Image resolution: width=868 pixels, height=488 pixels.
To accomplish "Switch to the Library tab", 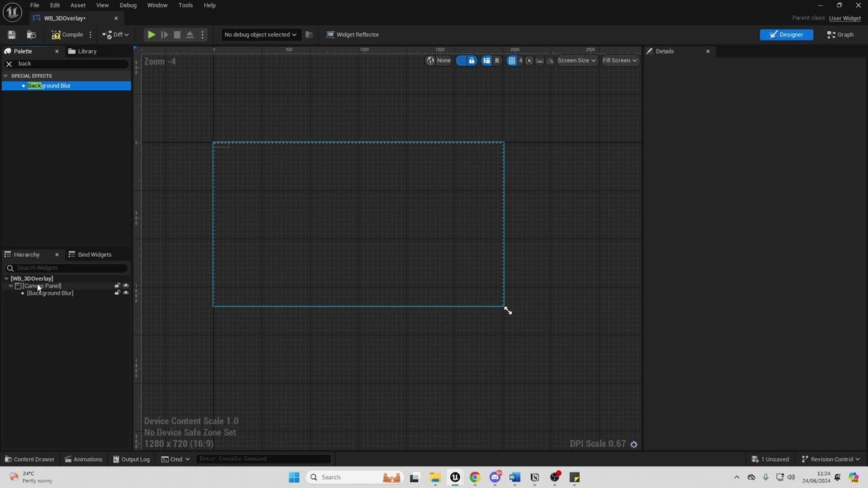I will [82, 52].
